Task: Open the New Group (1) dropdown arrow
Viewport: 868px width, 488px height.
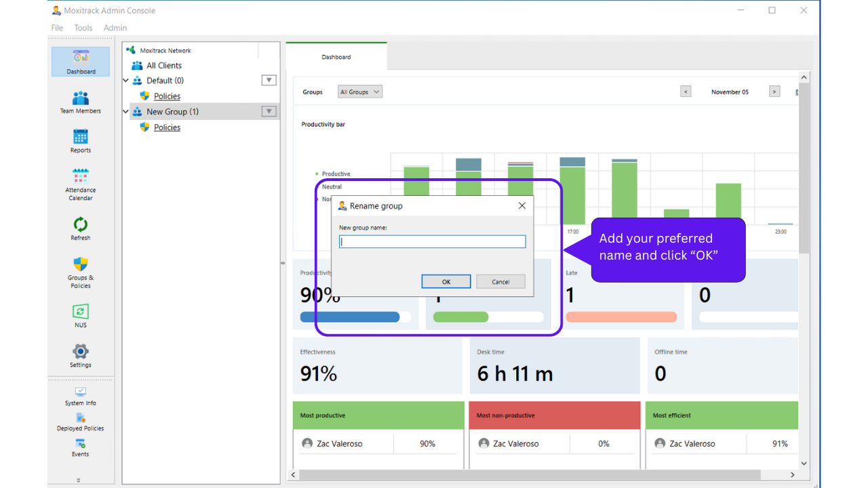Action: [x=269, y=111]
